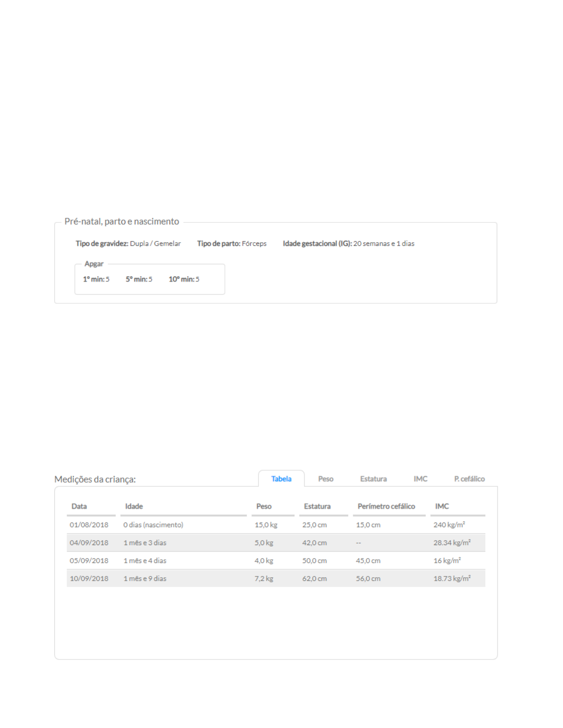This screenshot has height=728, width=563.
Task: Click the Idade gestacional (IG) value
Action: [x=384, y=244]
